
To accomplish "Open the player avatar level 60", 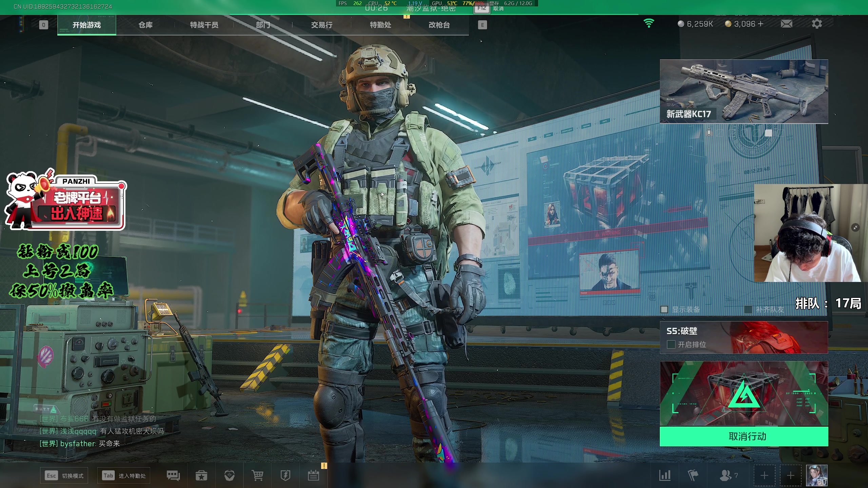I will pos(817,476).
